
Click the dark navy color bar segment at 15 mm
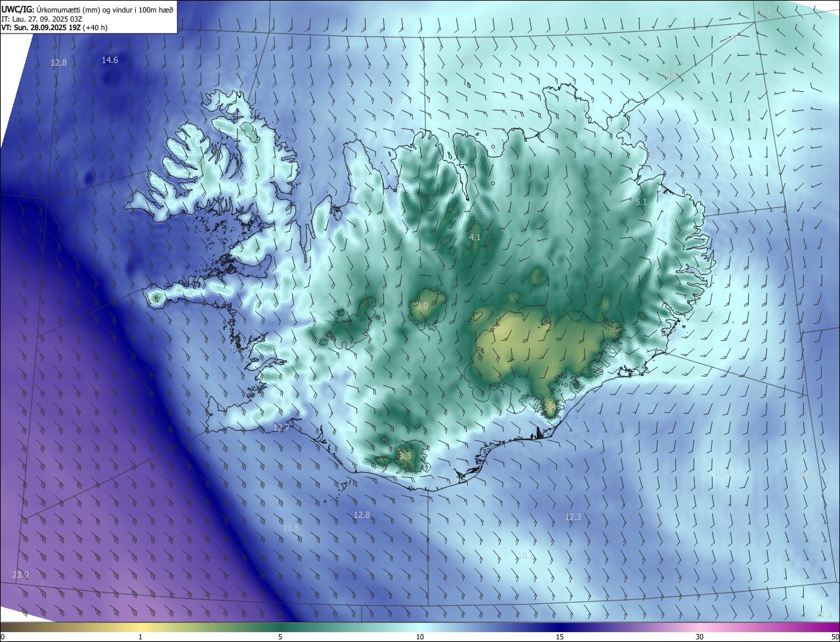click(560, 628)
